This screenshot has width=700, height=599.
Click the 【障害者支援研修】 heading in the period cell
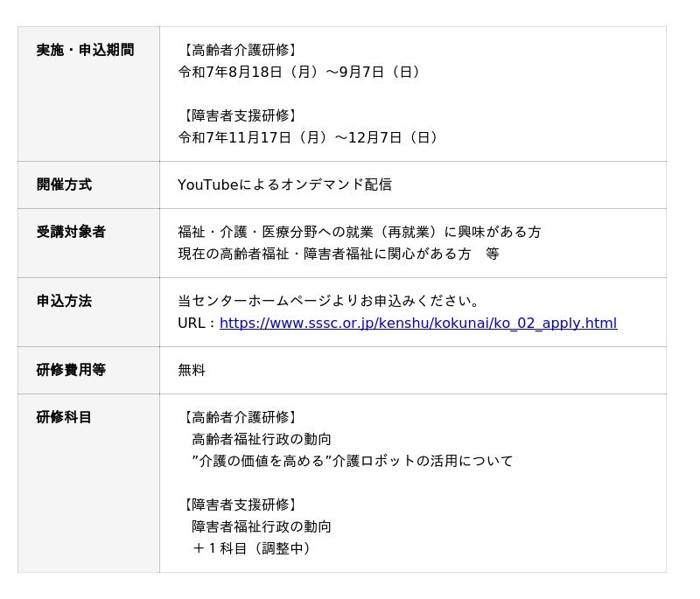click(241, 115)
